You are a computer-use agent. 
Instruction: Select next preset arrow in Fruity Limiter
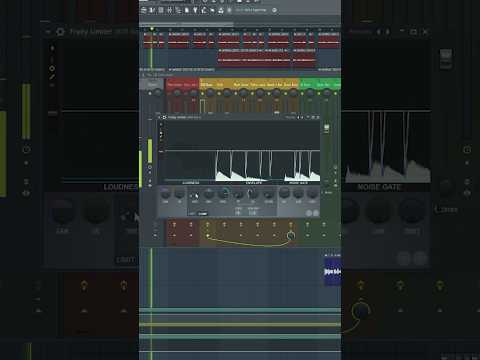pos(302,117)
